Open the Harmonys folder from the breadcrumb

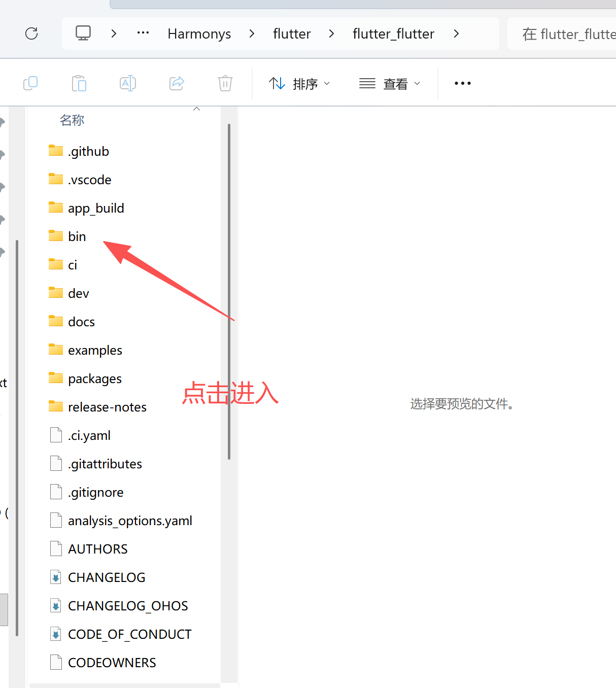(199, 33)
